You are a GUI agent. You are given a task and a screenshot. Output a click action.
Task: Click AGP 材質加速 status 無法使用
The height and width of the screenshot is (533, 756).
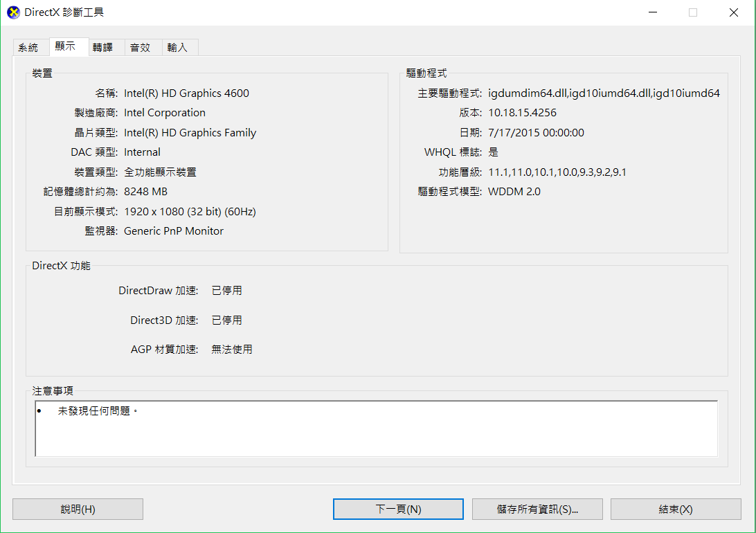(x=232, y=349)
